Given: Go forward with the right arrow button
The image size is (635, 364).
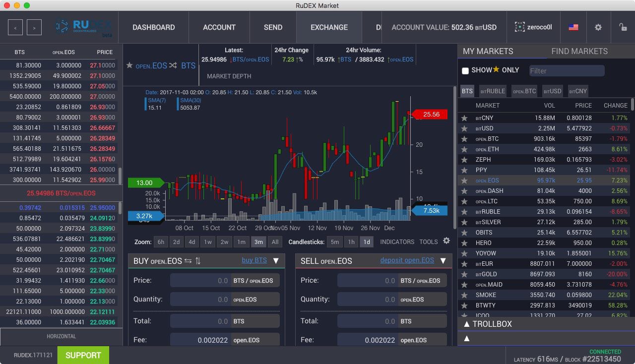Looking at the screenshot, I should tap(34, 27).
